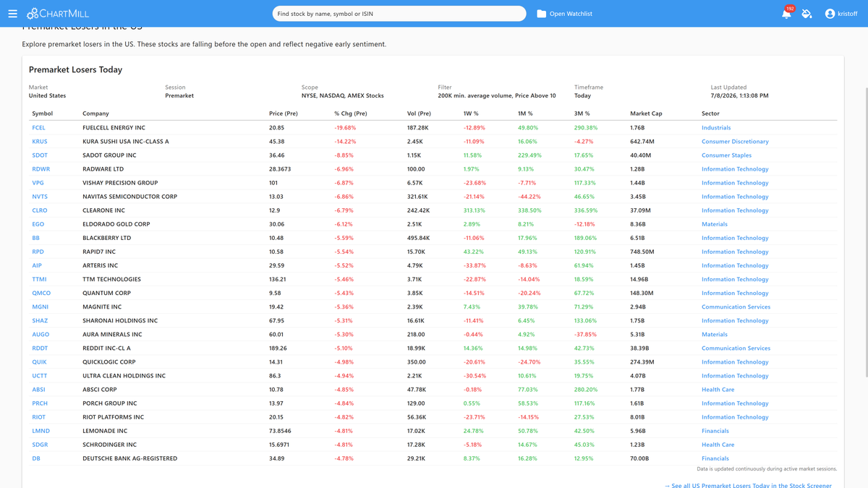Open the BB symbol link
The image size is (868, 488).
pos(36,238)
